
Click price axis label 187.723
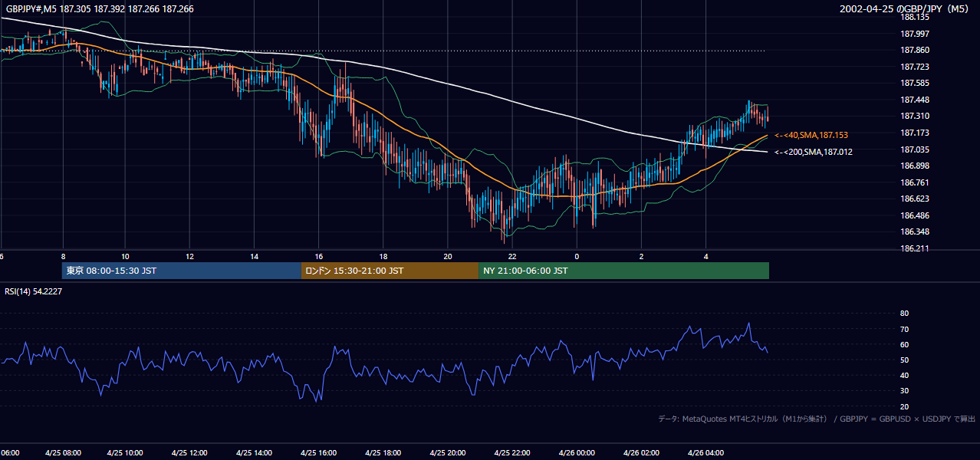(x=914, y=67)
